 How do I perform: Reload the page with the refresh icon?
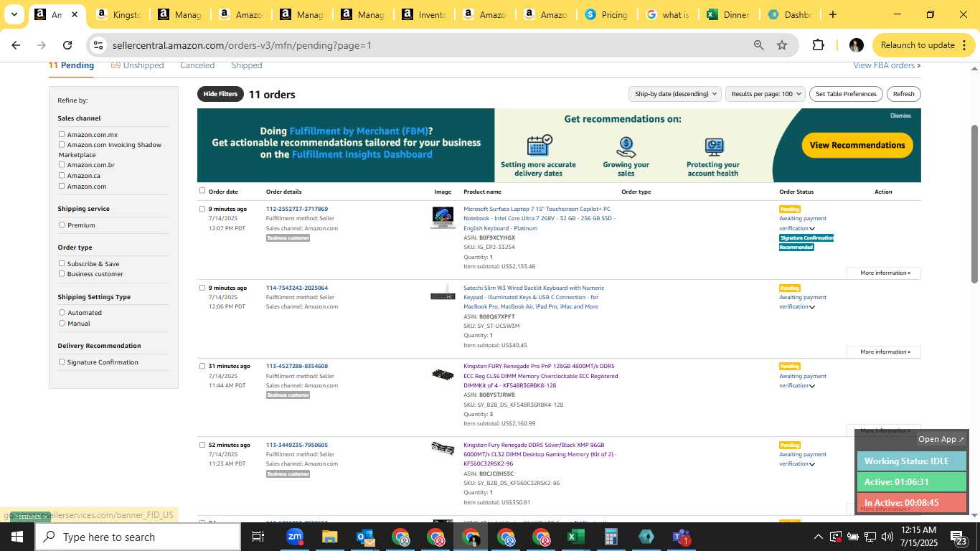(x=67, y=45)
